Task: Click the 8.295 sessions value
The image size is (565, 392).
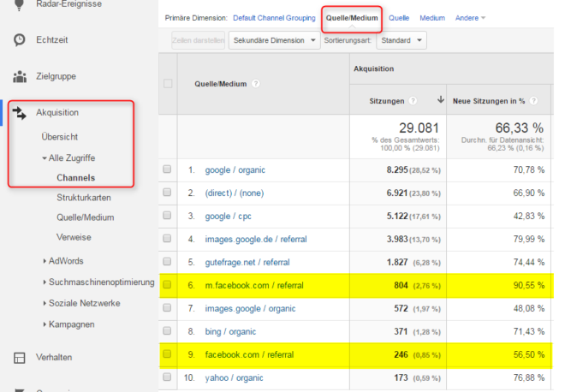Action: tap(397, 169)
